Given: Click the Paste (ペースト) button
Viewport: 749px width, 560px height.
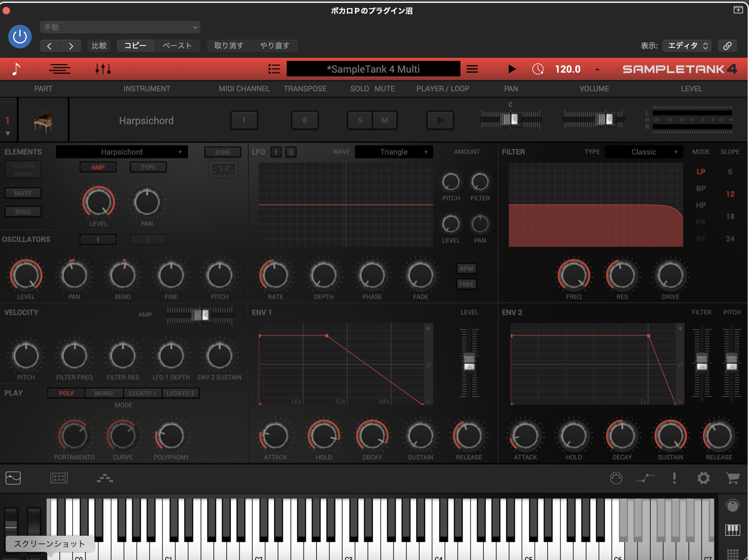Looking at the screenshot, I should click(x=177, y=46).
